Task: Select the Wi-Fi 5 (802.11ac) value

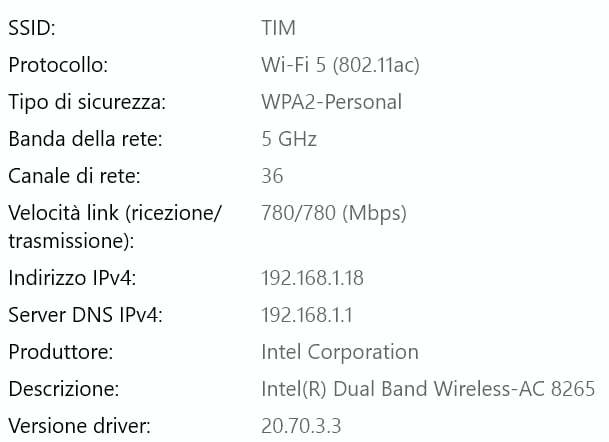Action: tap(340, 66)
